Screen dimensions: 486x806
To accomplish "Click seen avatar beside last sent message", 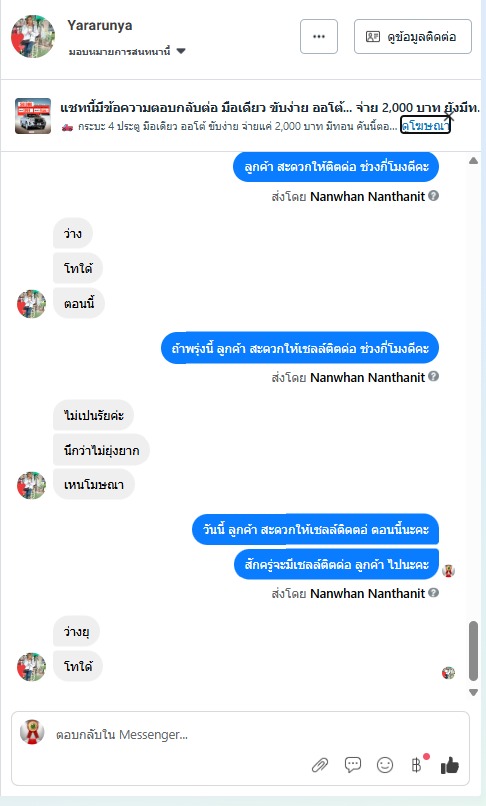I will coord(448,571).
